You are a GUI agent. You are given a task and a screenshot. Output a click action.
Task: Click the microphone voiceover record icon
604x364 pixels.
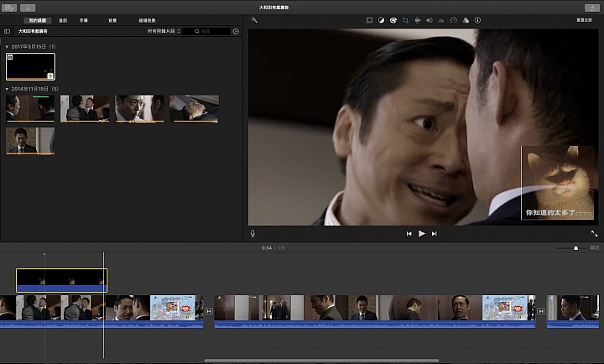(253, 233)
